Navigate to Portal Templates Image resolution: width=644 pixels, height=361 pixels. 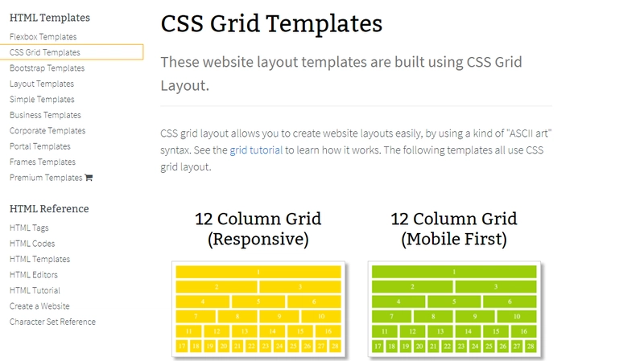40,146
